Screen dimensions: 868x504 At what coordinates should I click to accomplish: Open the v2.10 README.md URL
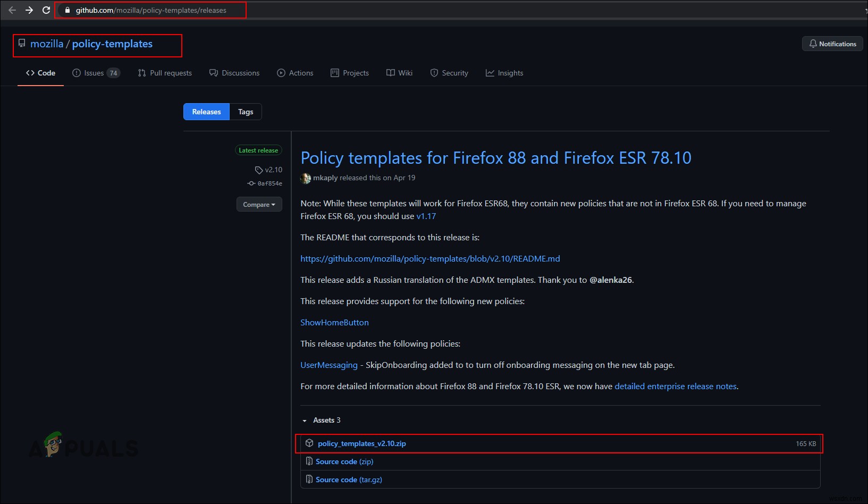point(430,258)
